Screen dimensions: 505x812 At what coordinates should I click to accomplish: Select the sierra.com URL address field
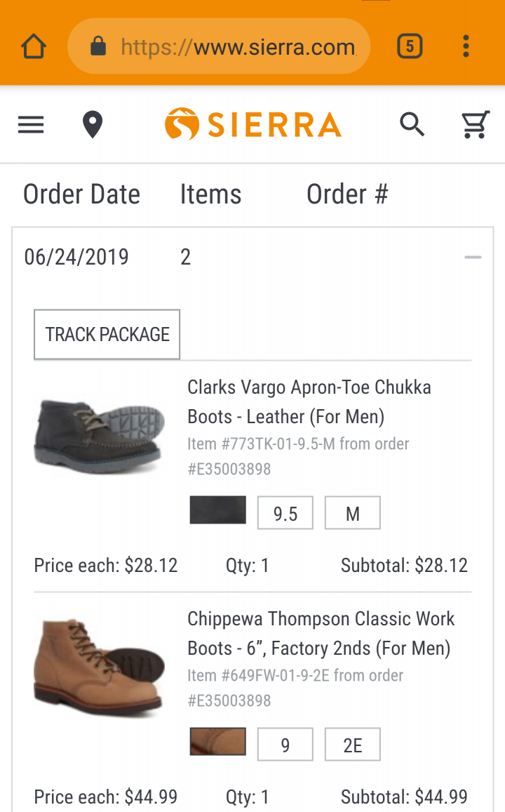click(x=219, y=46)
